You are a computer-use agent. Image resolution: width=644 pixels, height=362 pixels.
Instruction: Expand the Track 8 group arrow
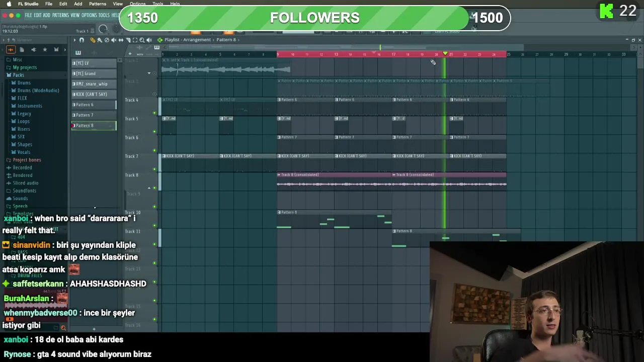coord(149,188)
